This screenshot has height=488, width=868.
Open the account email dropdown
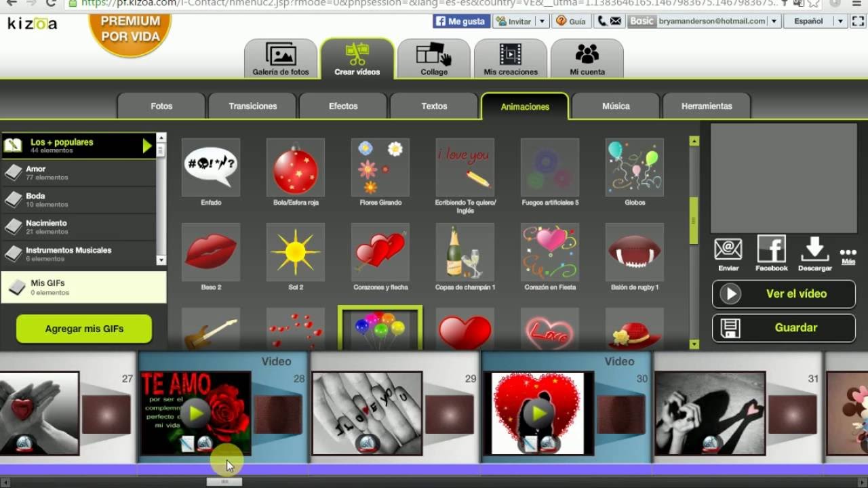point(774,21)
